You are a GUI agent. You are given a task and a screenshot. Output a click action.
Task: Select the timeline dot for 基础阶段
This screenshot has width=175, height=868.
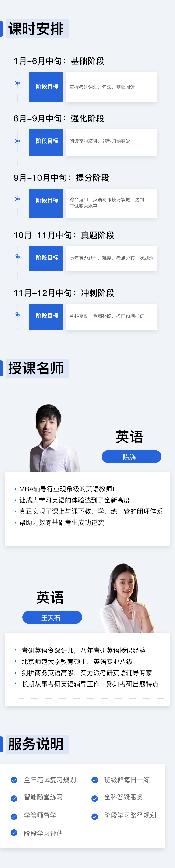(x=17, y=83)
